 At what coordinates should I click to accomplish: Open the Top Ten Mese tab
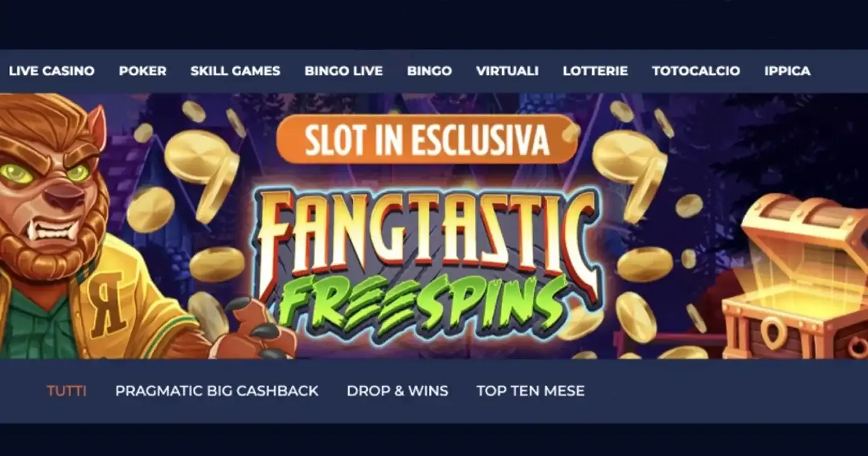tap(530, 391)
